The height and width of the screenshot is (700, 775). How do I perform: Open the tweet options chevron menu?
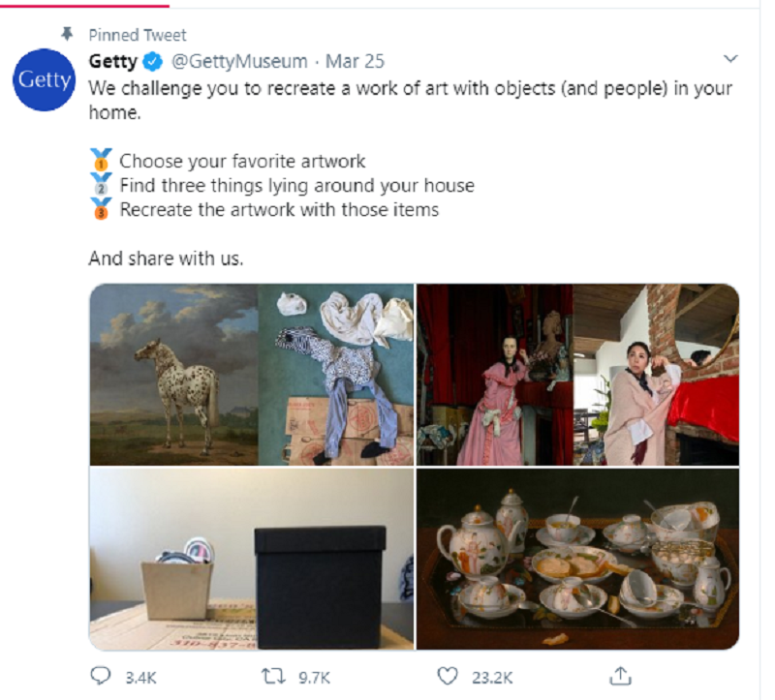coord(731,59)
